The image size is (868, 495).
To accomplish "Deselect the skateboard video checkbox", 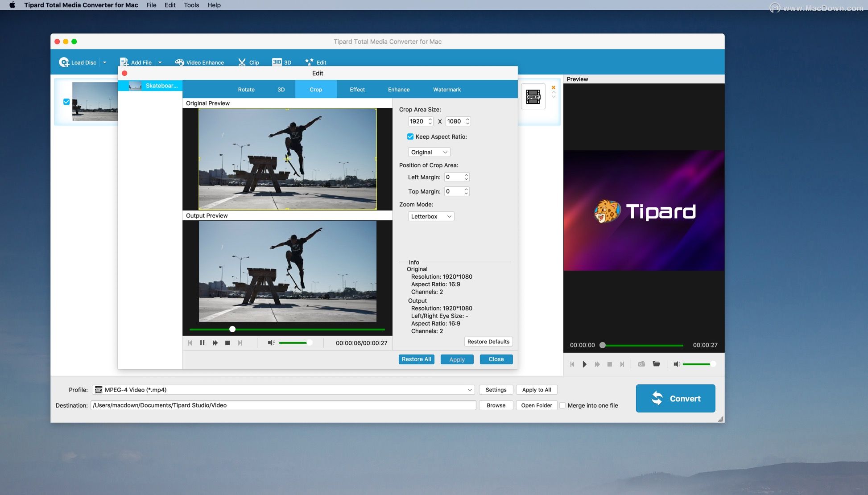I will point(66,101).
